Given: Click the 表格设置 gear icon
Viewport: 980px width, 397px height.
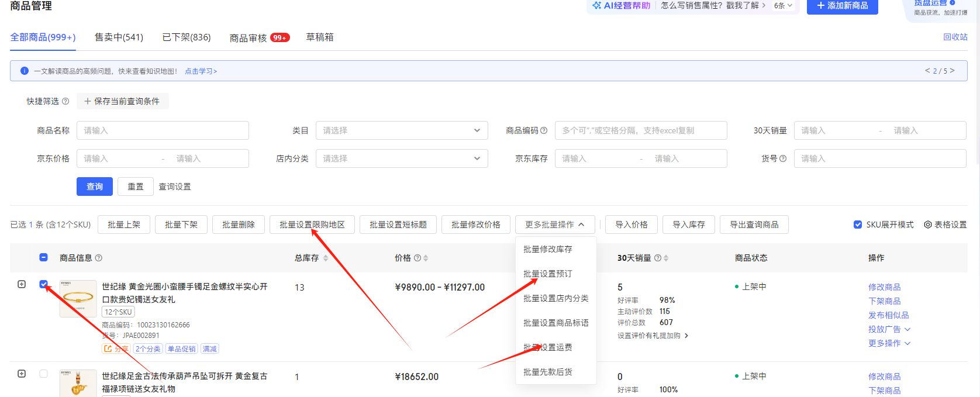Looking at the screenshot, I should (x=927, y=225).
